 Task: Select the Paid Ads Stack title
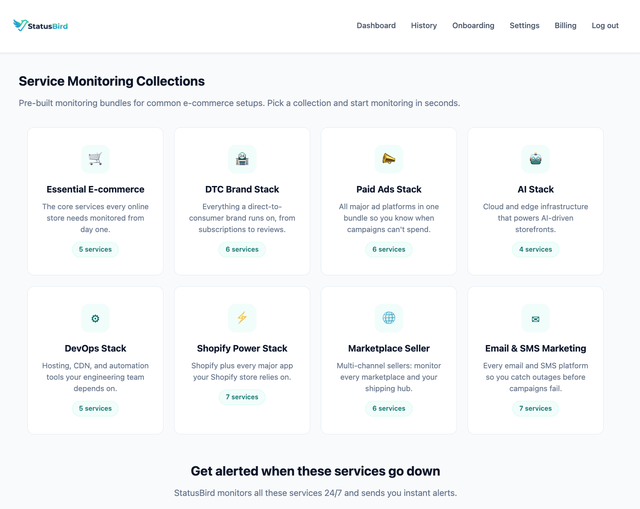point(389,189)
